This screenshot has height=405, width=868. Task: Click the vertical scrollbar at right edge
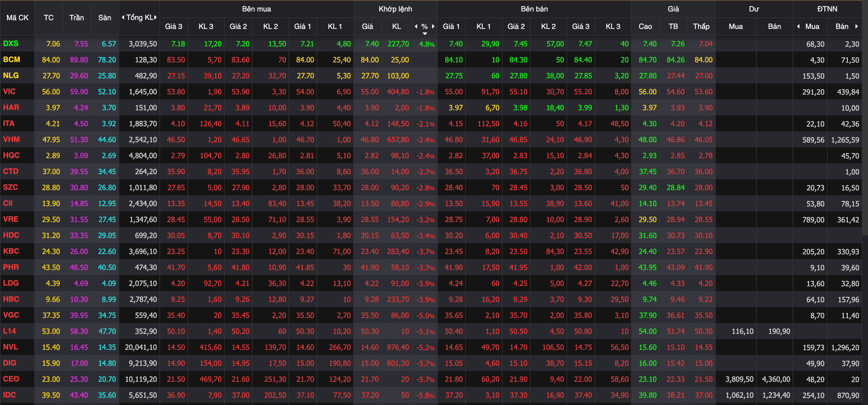click(x=865, y=118)
